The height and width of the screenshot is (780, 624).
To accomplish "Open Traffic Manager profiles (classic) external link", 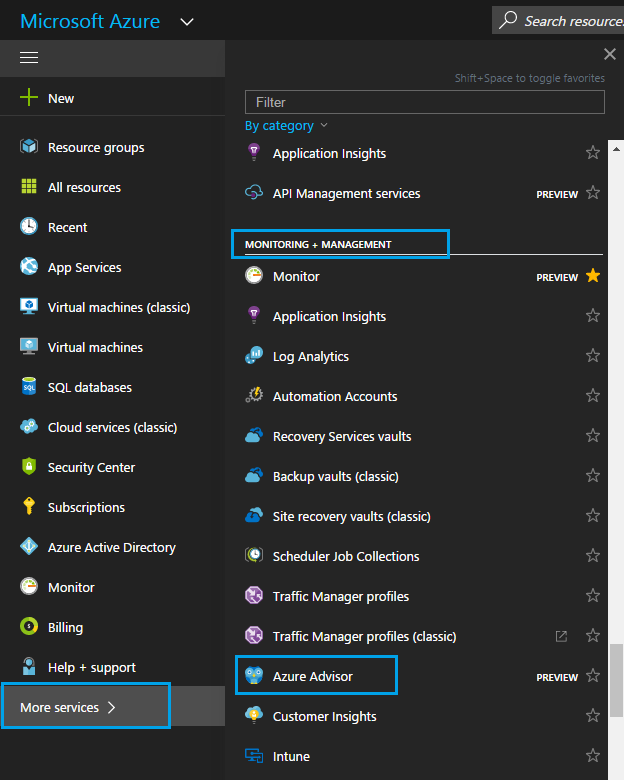I will pos(561,637).
